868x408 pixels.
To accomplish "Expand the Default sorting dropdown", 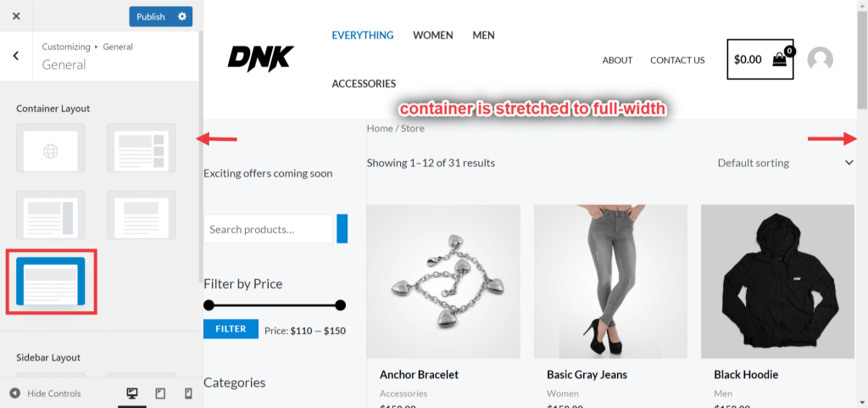I will (x=786, y=163).
